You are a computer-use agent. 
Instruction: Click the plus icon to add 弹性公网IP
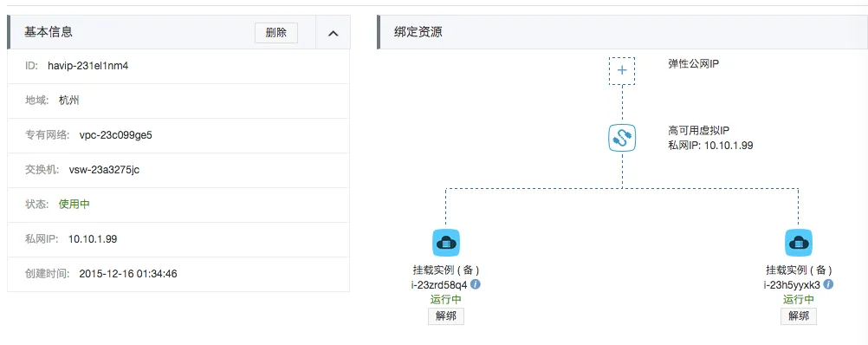click(x=622, y=70)
